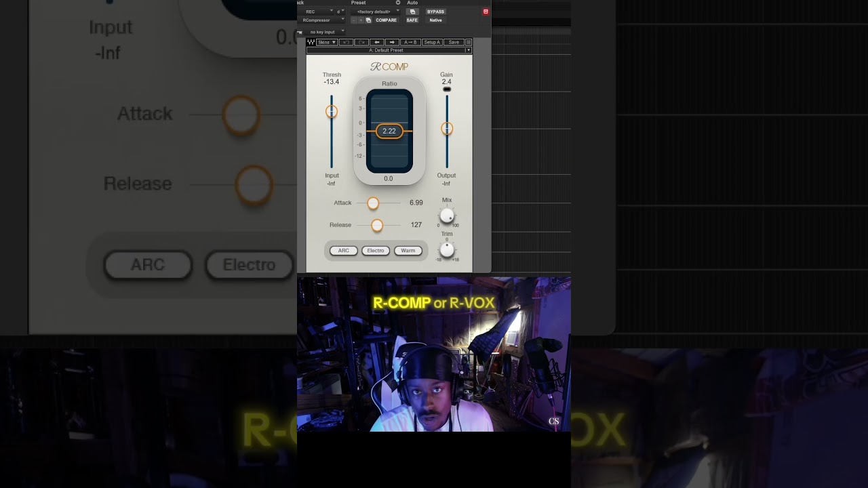Click the Release slider knob
This screenshot has width=868, height=488.
(377, 225)
